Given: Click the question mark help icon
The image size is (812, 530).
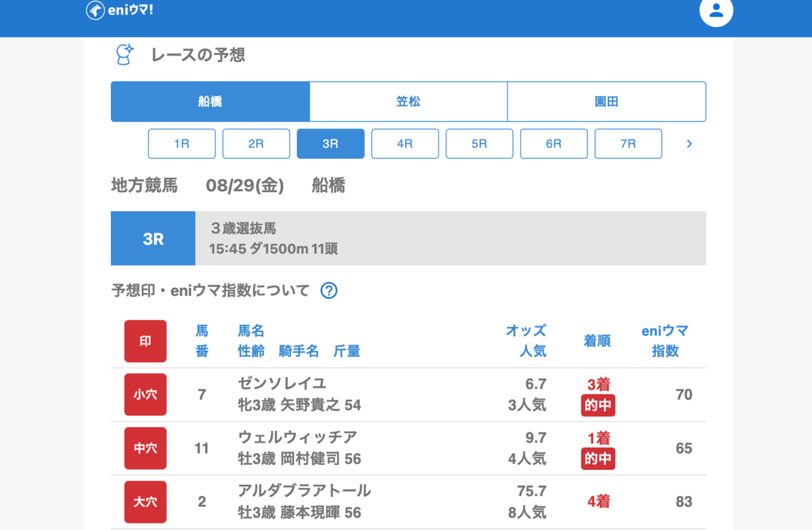Looking at the screenshot, I should coord(329,290).
